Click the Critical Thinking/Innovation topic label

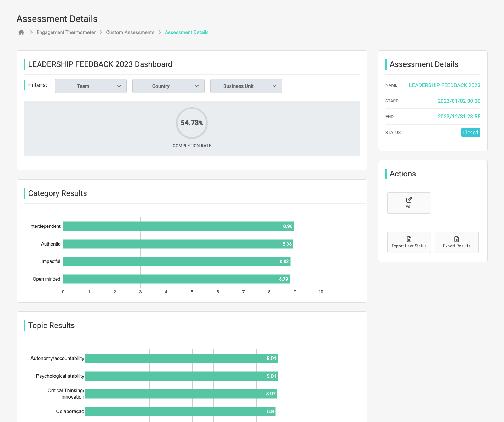66,394
